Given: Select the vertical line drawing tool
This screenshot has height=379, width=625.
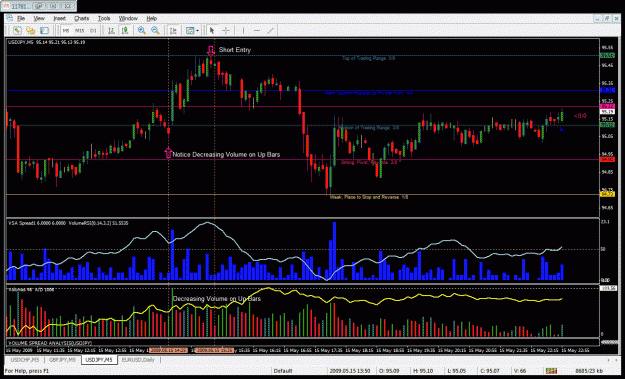Looking at the screenshot, I should [x=243, y=30].
